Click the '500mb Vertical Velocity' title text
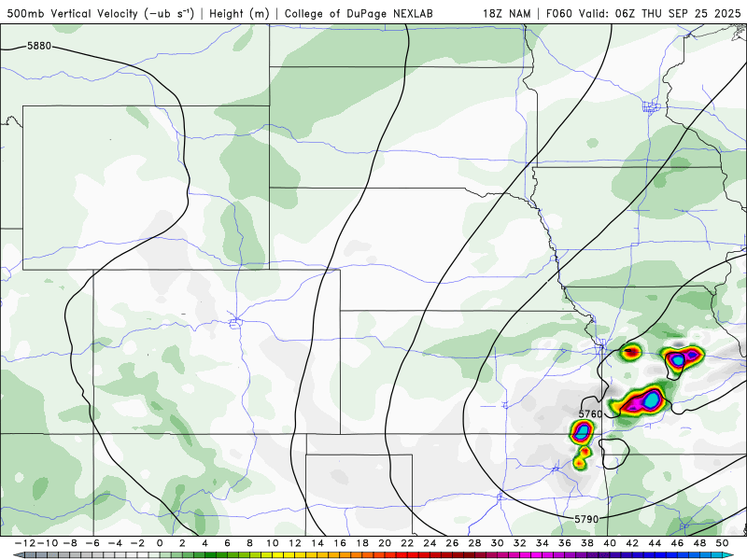 click(x=73, y=13)
